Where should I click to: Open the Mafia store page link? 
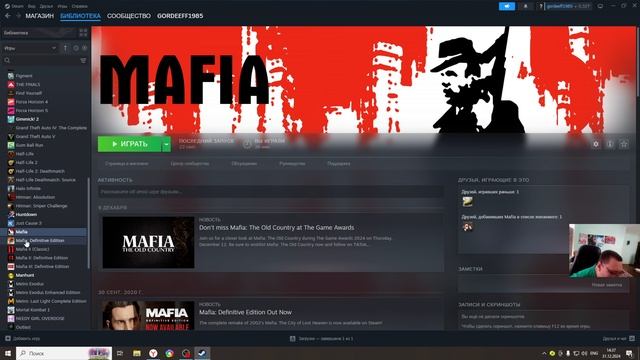(x=127, y=164)
